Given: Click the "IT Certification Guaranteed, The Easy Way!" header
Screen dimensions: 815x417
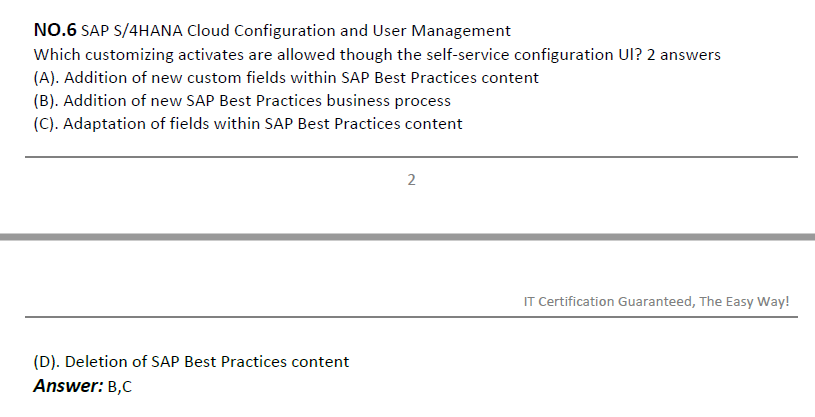Looking at the screenshot, I should [656, 301].
